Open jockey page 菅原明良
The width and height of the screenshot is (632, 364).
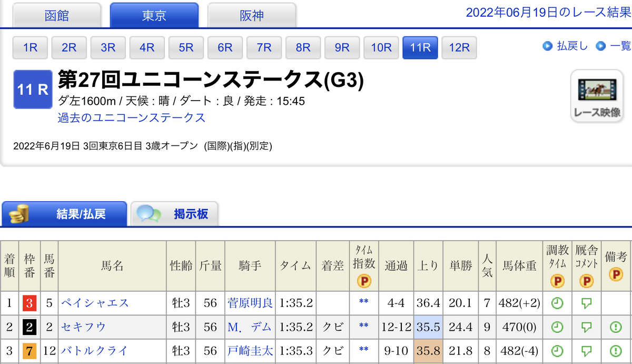250,303
